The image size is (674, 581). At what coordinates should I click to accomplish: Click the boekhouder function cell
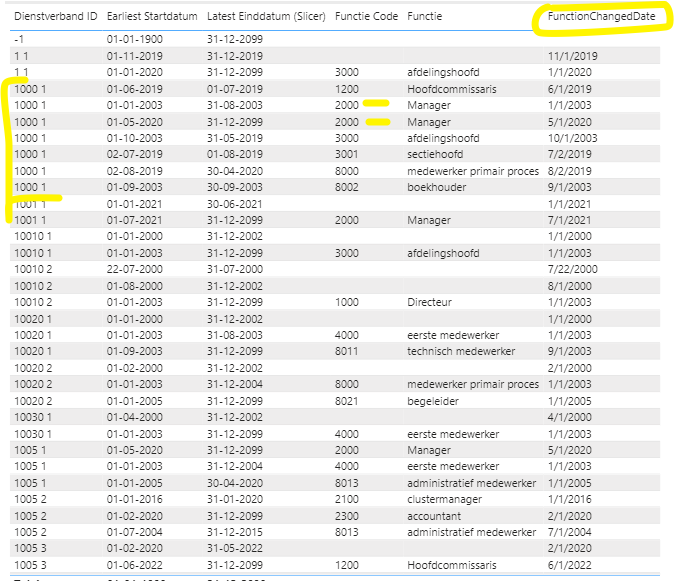[x=437, y=187]
